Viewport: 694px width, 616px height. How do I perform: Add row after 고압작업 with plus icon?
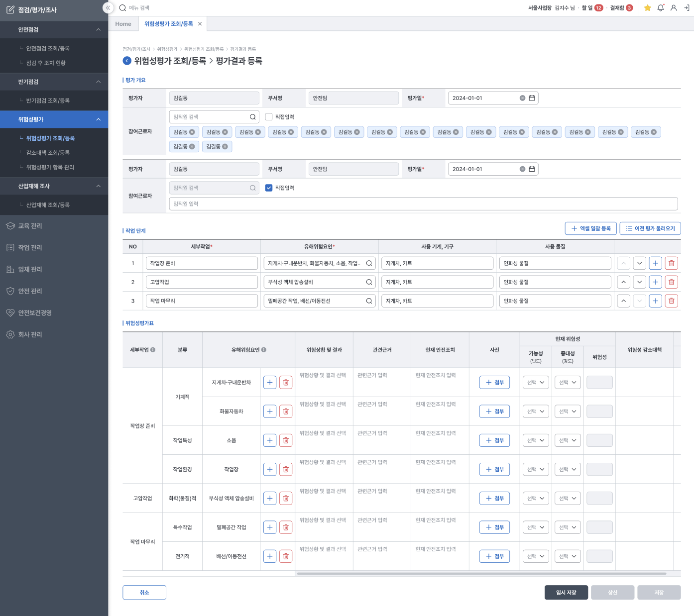[x=655, y=282]
